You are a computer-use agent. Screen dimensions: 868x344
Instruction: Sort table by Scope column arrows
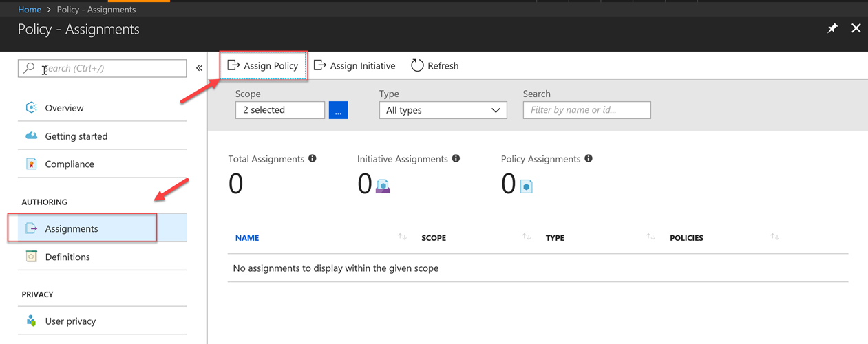pos(527,237)
